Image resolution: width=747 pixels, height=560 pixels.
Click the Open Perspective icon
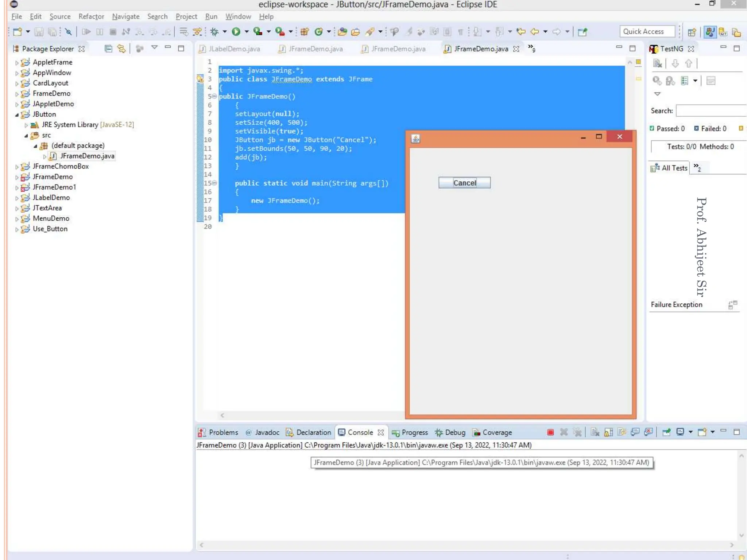tap(692, 32)
